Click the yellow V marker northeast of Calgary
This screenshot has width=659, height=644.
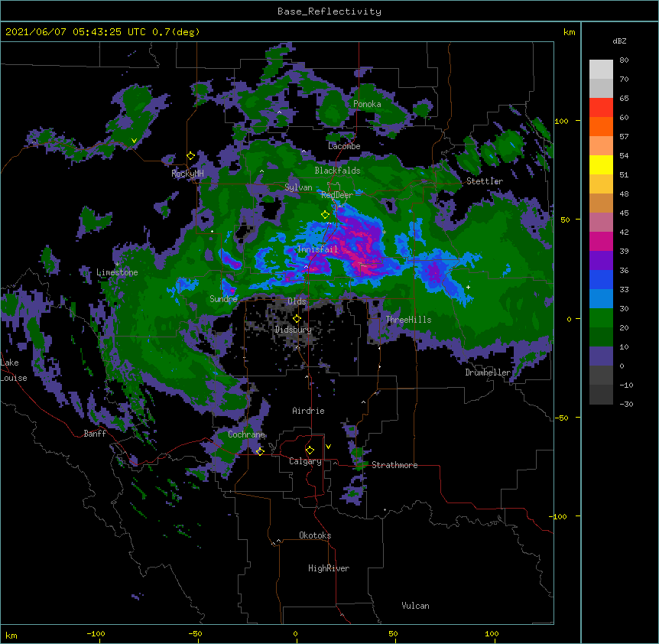point(328,447)
